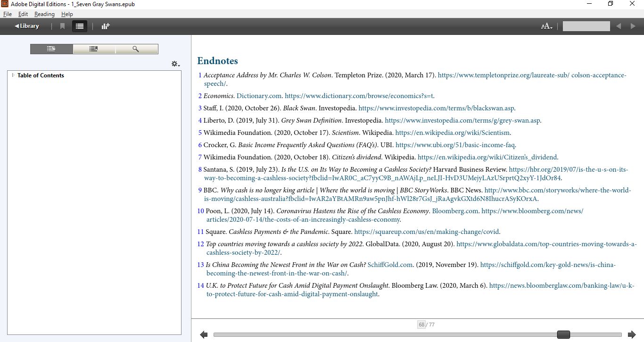Jump back via endnote number 5

coord(200,133)
